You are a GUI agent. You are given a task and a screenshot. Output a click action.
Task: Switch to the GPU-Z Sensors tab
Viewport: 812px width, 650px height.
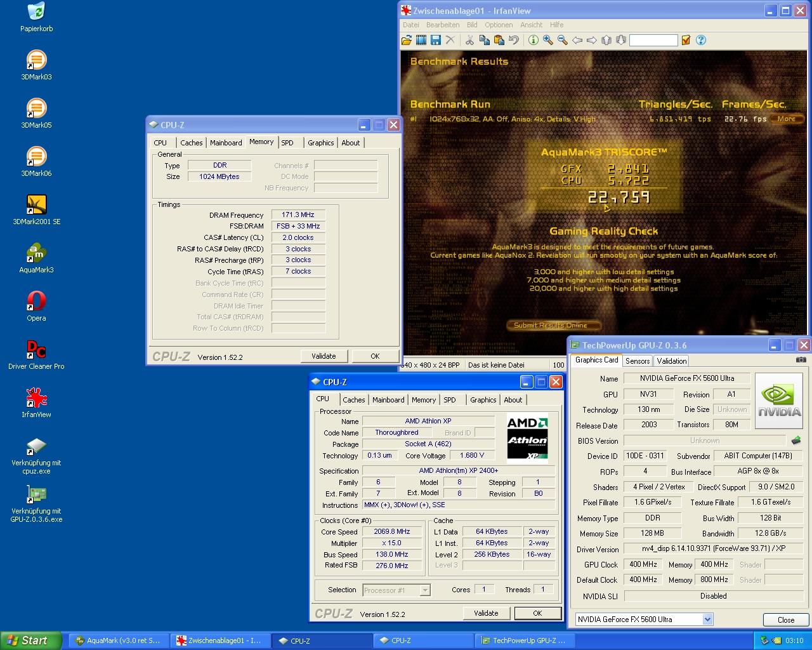(x=638, y=361)
